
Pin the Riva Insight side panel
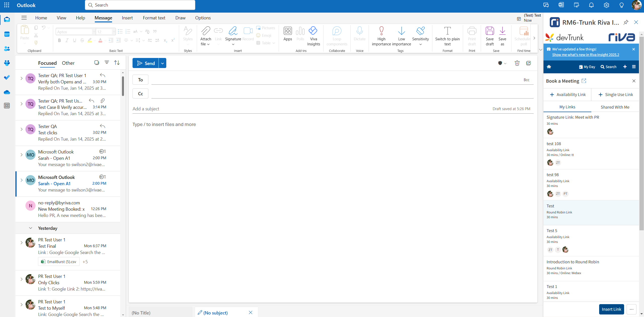click(626, 22)
